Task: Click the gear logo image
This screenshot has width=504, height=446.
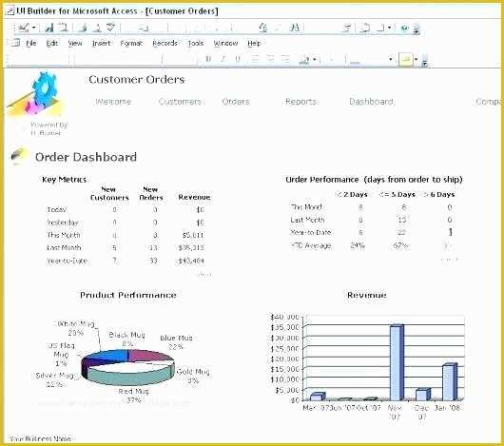Action: coord(36,94)
